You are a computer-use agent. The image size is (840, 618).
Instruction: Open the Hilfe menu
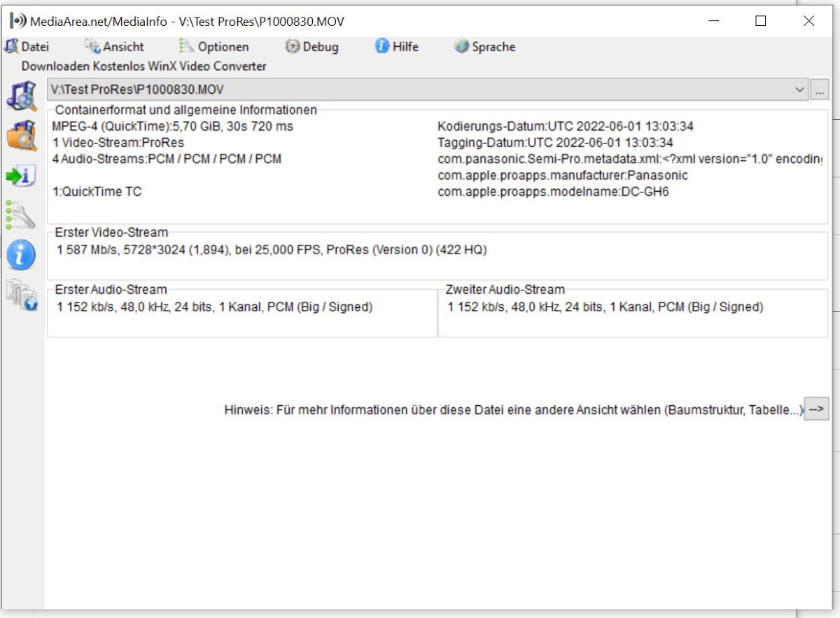point(397,47)
